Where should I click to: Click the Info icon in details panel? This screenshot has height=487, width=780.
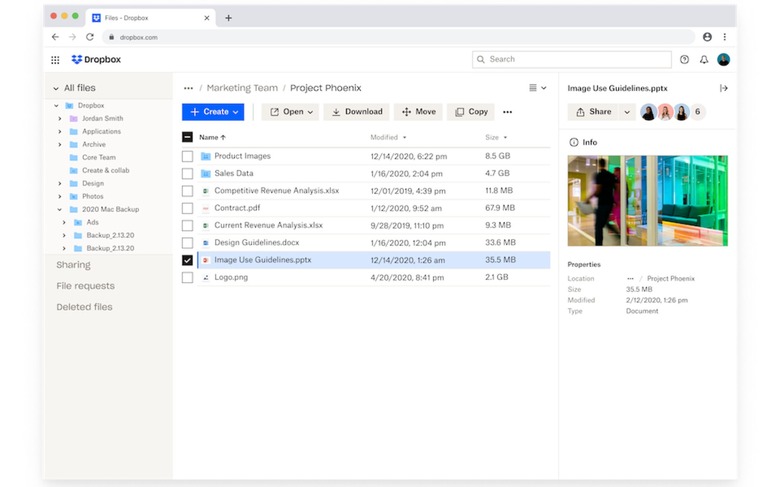pyautogui.click(x=574, y=142)
